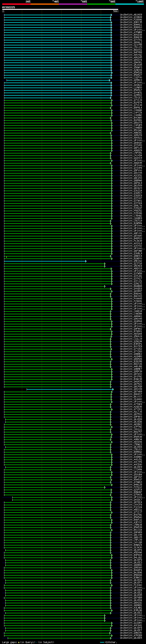Select hit label UniRef100_Q9FNV2

[131, 329]
